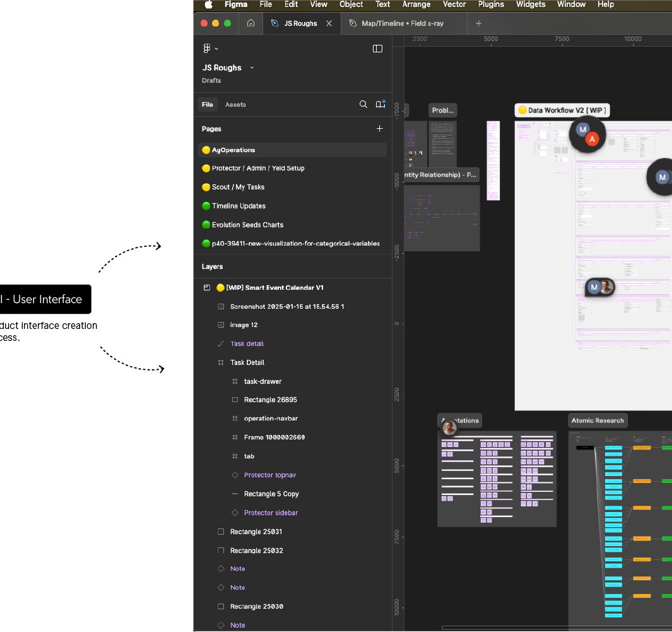
Task: Open the Plugins menu in menu bar
Action: pyautogui.click(x=490, y=4)
